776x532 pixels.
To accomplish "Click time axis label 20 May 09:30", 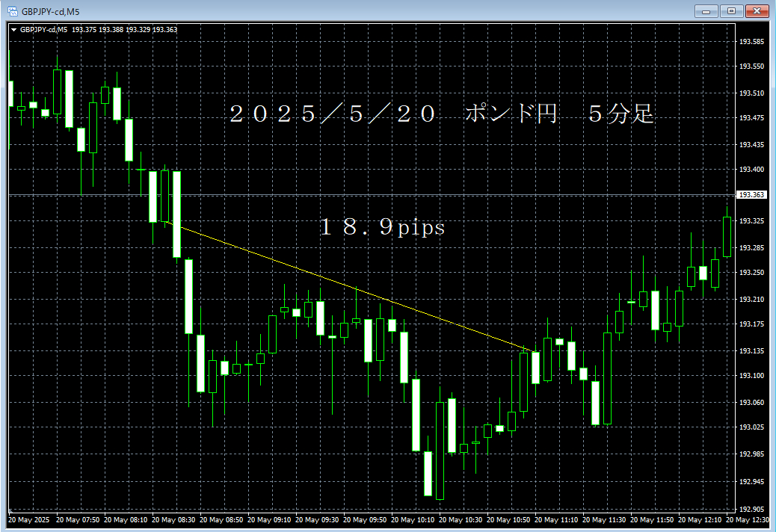I will [x=317, y=519].
